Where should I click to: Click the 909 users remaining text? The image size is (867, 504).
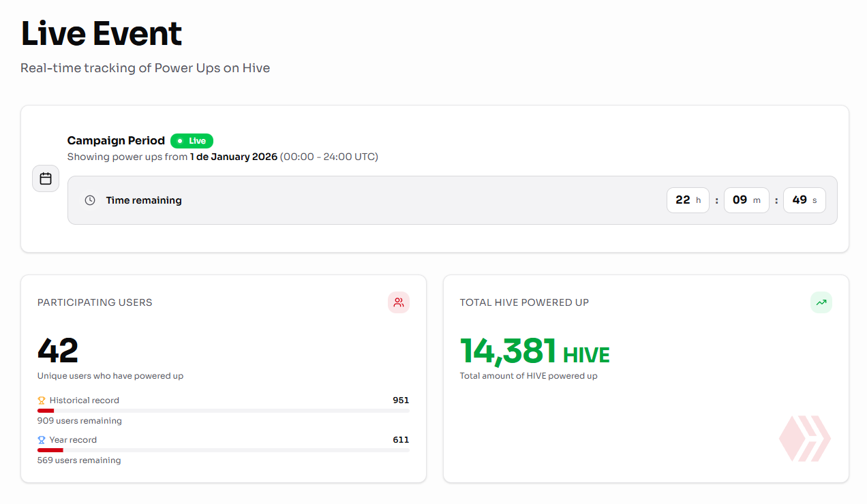pyautogui.click(x=79, y=421)
